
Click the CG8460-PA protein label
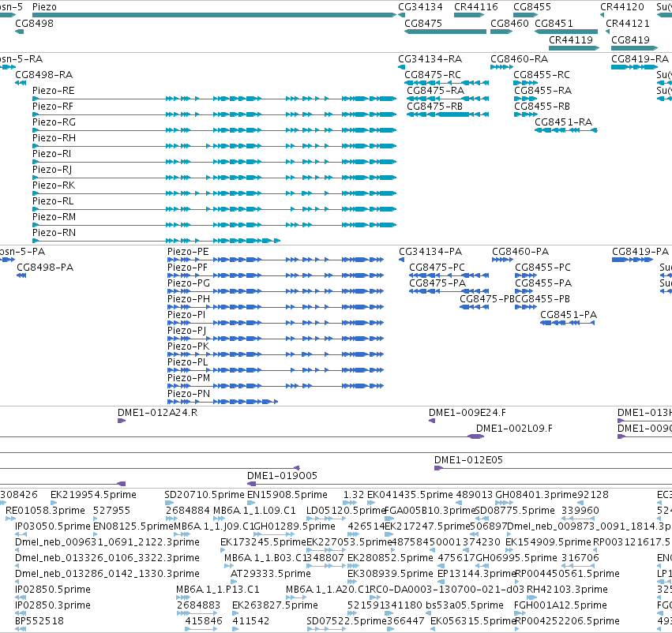pos(520,252)
